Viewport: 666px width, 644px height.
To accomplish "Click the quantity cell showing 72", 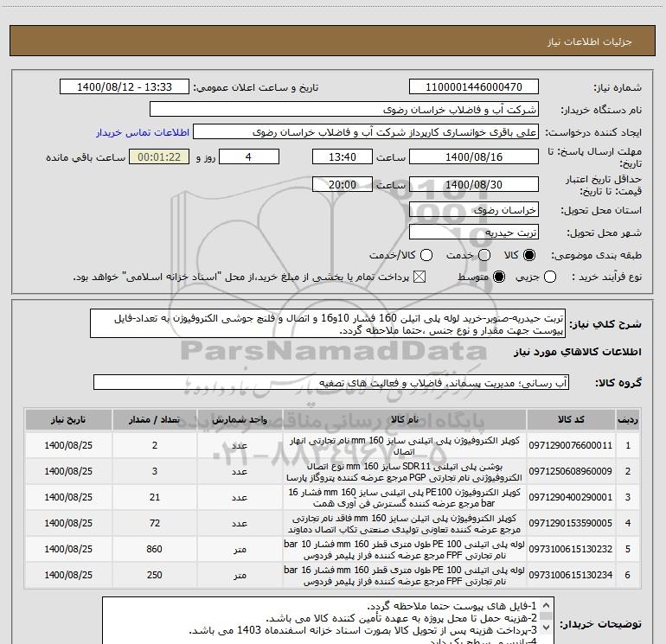I will [x=155, y=523].
